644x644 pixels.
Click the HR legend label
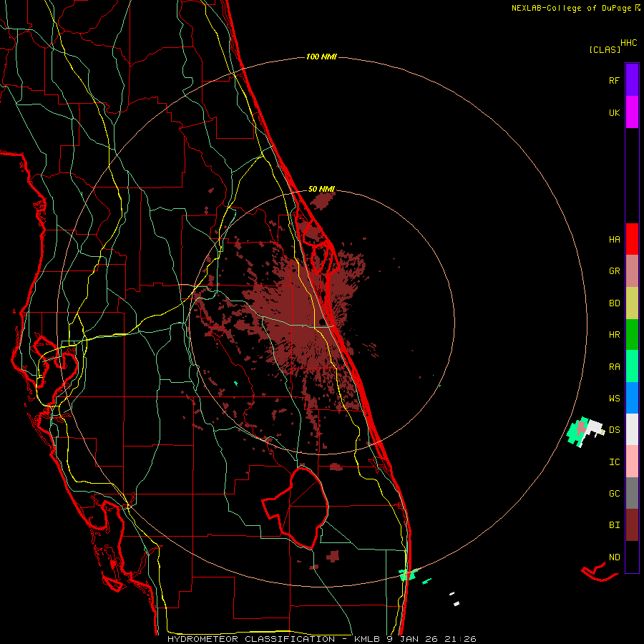click(614, 335)
